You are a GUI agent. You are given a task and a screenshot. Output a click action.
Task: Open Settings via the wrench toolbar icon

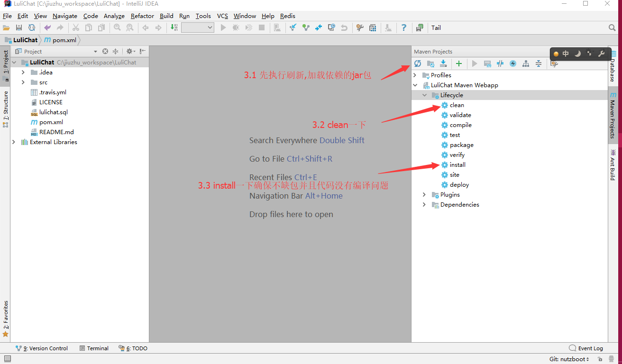click(360, 28)
